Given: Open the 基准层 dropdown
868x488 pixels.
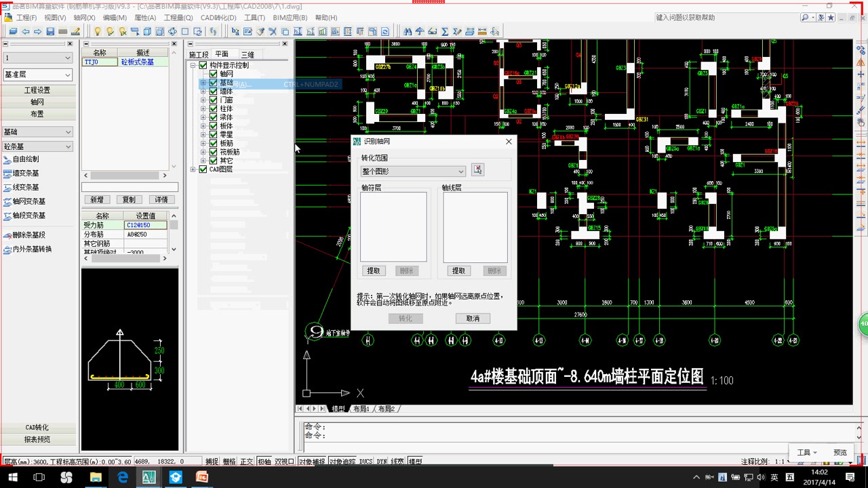Looking at the screenshot, I should [x=37, y=75].
